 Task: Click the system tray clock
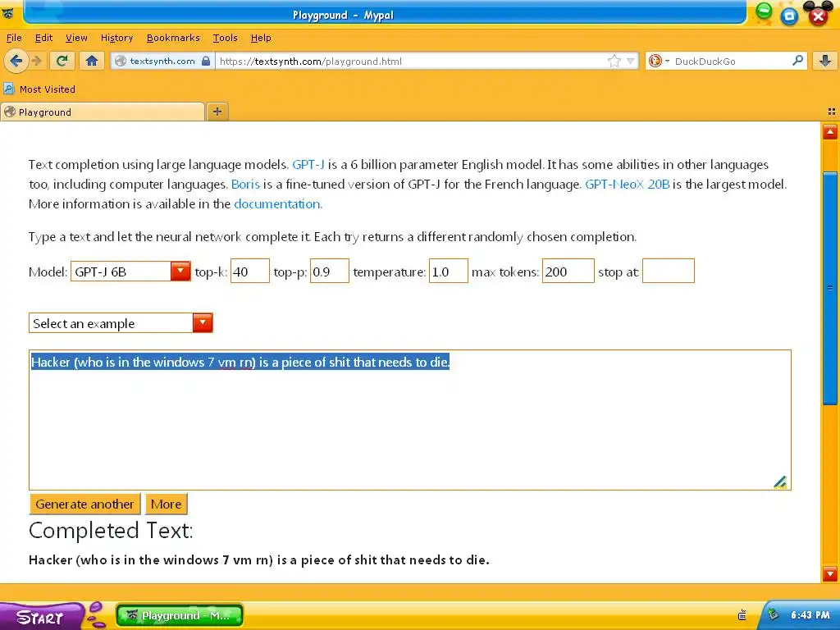pos(810,615)
